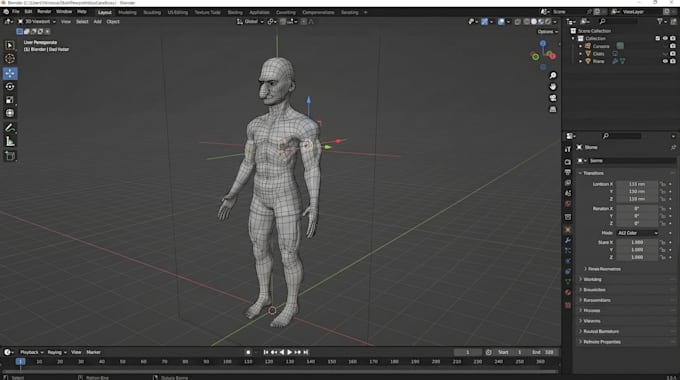Screen dimensions: 680x380
Task: Switch perspective/orthographic grid icon in viewport
Action: [553, 109]
